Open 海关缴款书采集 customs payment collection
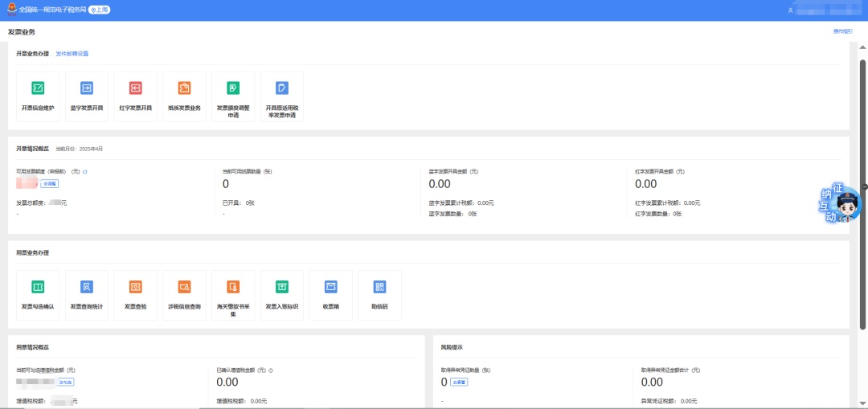 tap(233, 294)
